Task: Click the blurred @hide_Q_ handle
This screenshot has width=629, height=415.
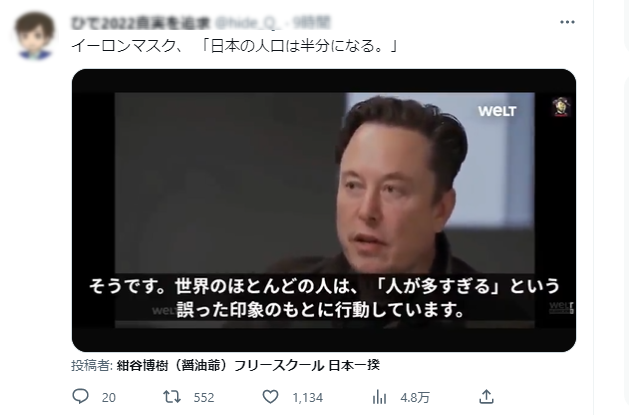Action: click(x=246, y=24)
